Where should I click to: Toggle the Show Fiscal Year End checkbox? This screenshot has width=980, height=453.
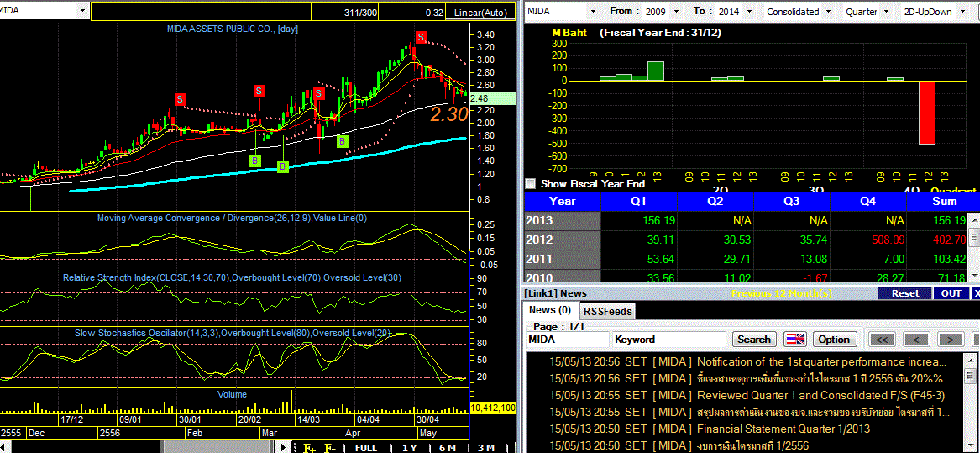[531, 184]
